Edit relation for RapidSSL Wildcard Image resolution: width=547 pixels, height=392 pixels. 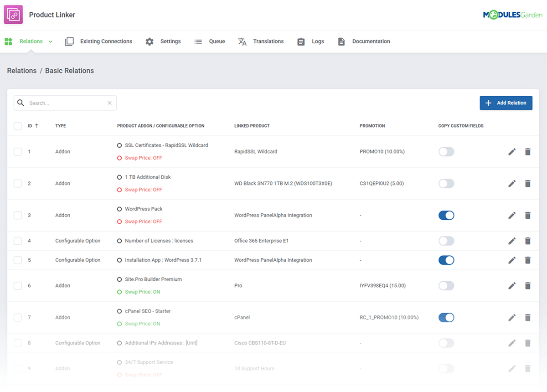pos(512,152)
